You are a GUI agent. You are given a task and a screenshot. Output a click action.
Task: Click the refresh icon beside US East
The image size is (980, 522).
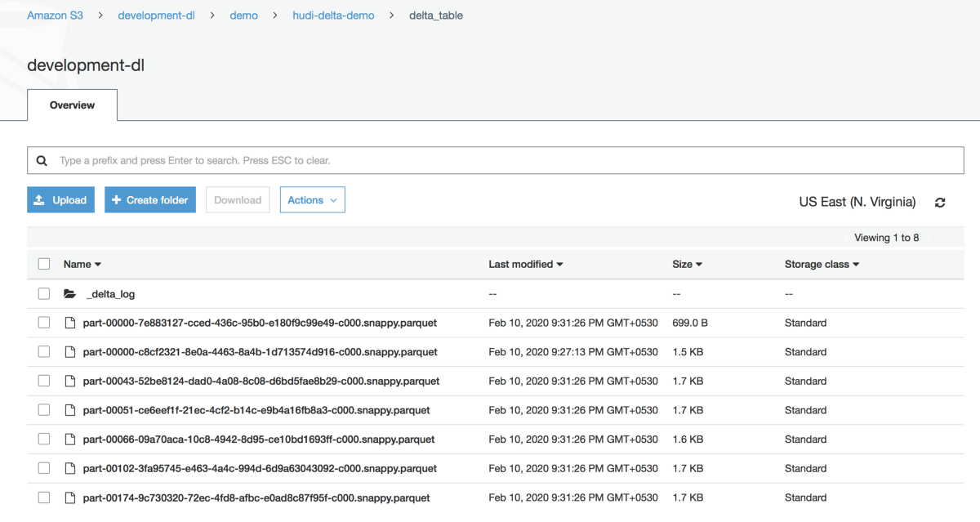point(940,203)
